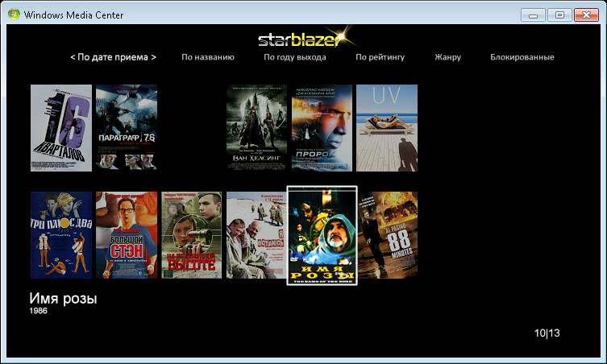Click the year '1986' below title
The image size is (607, 364).
coord(39,311)
